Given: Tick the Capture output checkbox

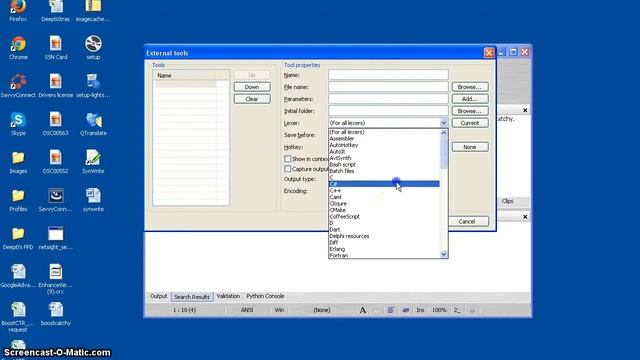Looking at the screenshot, I should 287,169.
